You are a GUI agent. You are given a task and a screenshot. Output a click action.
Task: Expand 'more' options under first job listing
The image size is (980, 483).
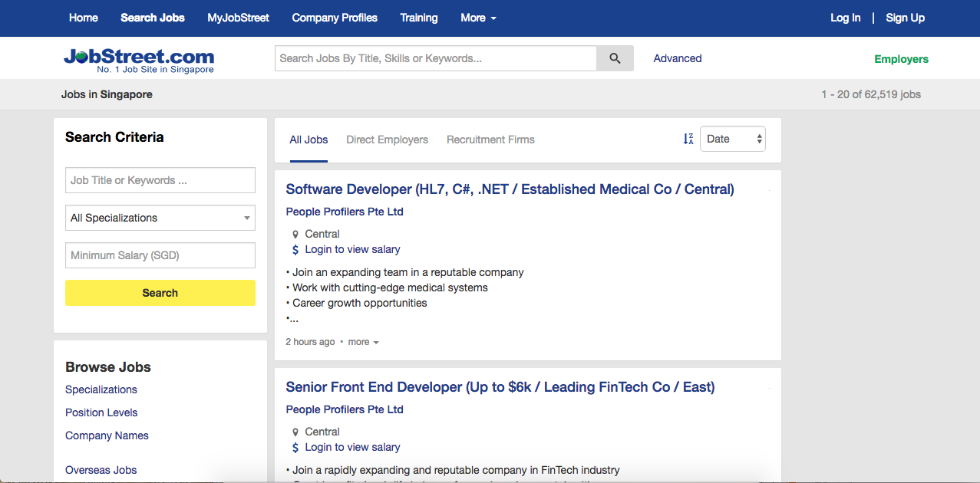[363, 342]
